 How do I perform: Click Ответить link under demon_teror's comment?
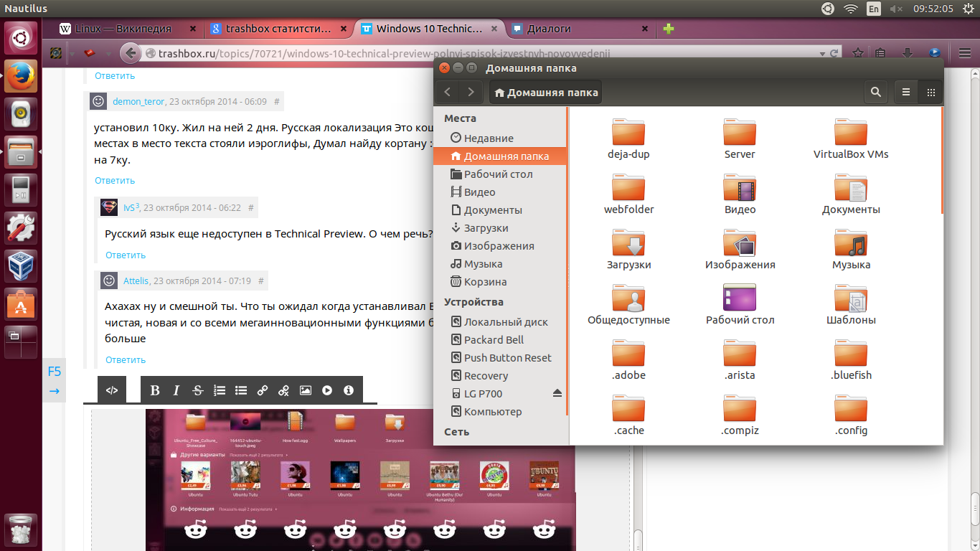[115, 181]
